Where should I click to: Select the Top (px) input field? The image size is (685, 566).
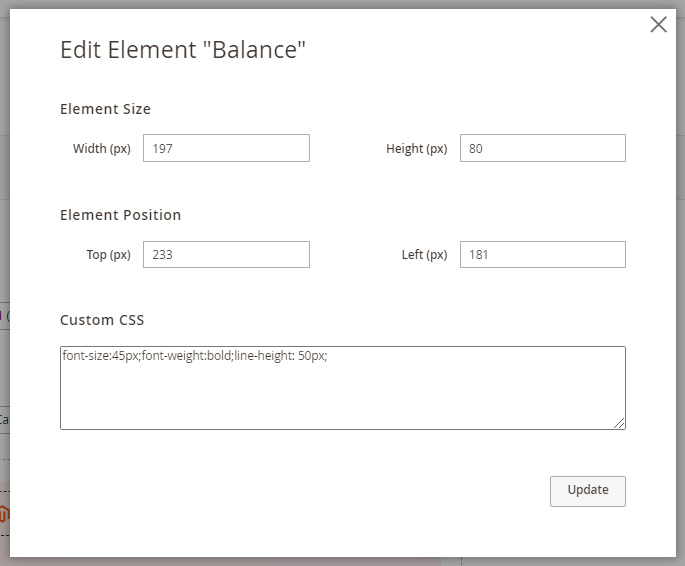(226, 254)
